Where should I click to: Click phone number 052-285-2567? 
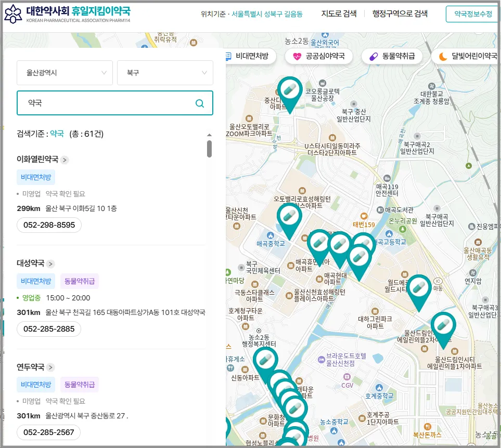48,432
